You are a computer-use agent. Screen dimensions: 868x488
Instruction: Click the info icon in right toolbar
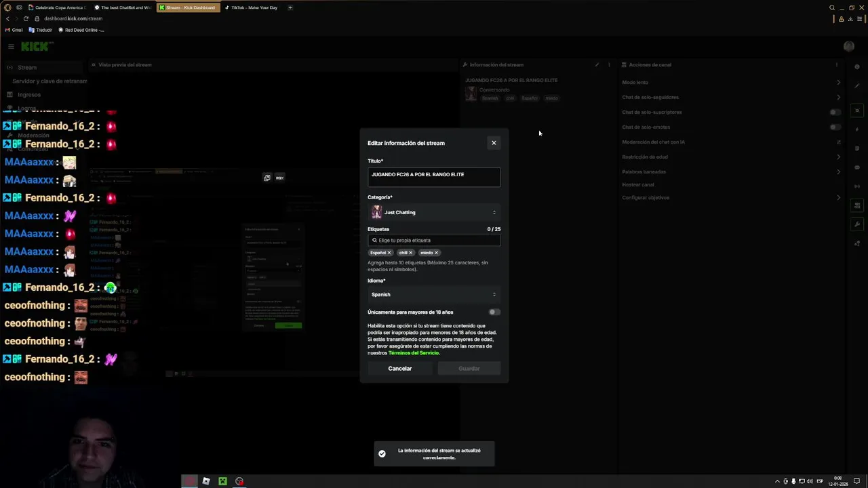857,67
